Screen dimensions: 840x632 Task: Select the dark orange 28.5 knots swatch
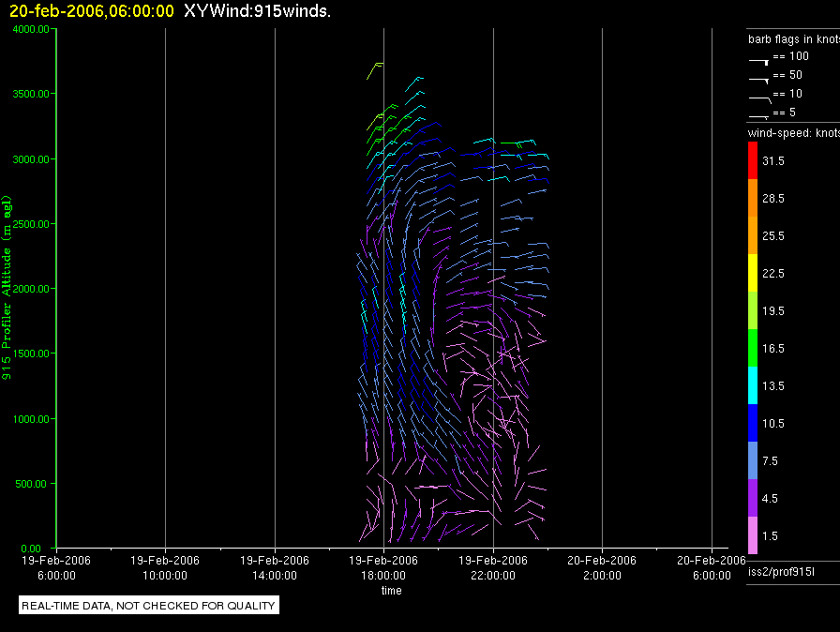point(753,198)
